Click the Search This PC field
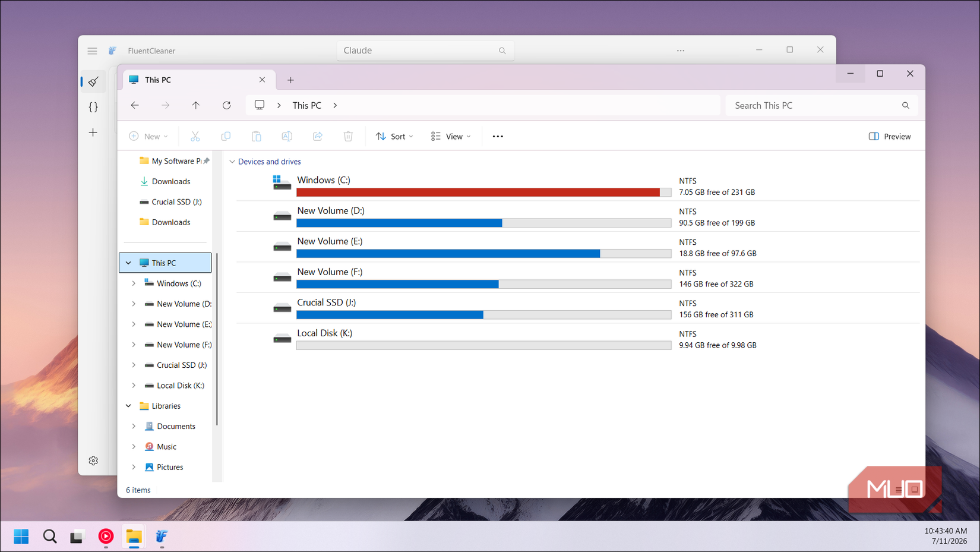The width and height of the screenshot is (980, 552). 821,105
